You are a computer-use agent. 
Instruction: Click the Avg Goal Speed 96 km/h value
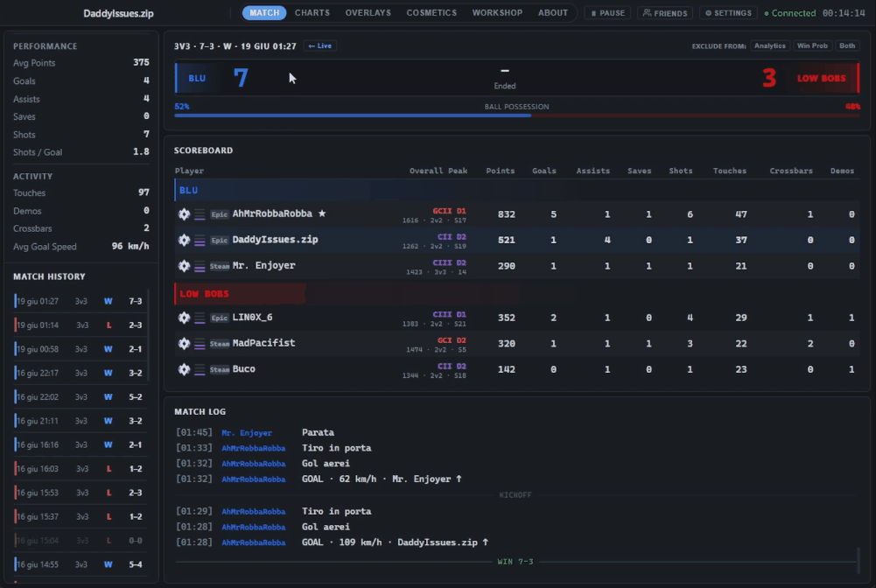pos(130,246)
